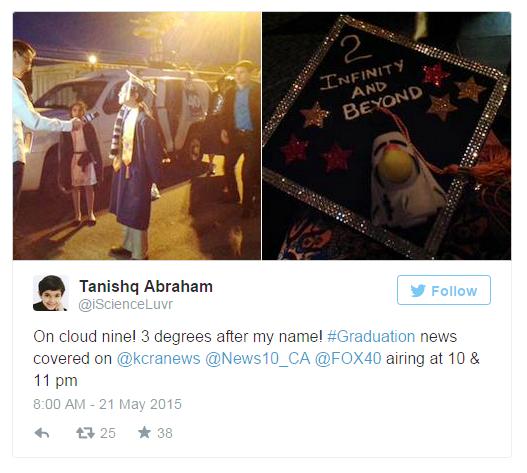Open the @kcranews mention

click(x=159, y=358)
